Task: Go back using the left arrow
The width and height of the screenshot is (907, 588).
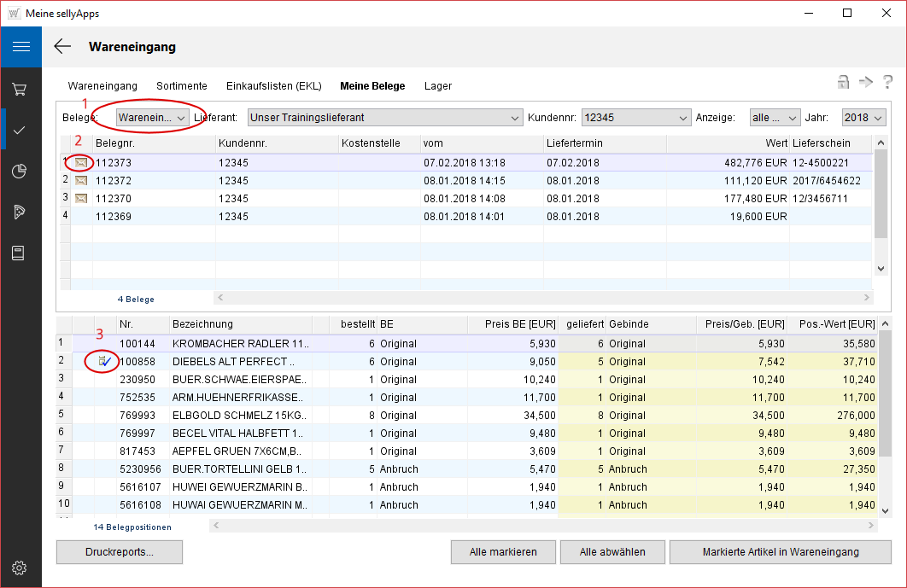Action: [x=62, y=47]
